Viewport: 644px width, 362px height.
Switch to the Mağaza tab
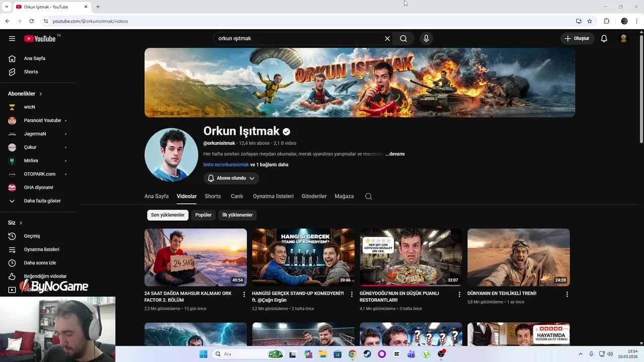coord(344,197)
